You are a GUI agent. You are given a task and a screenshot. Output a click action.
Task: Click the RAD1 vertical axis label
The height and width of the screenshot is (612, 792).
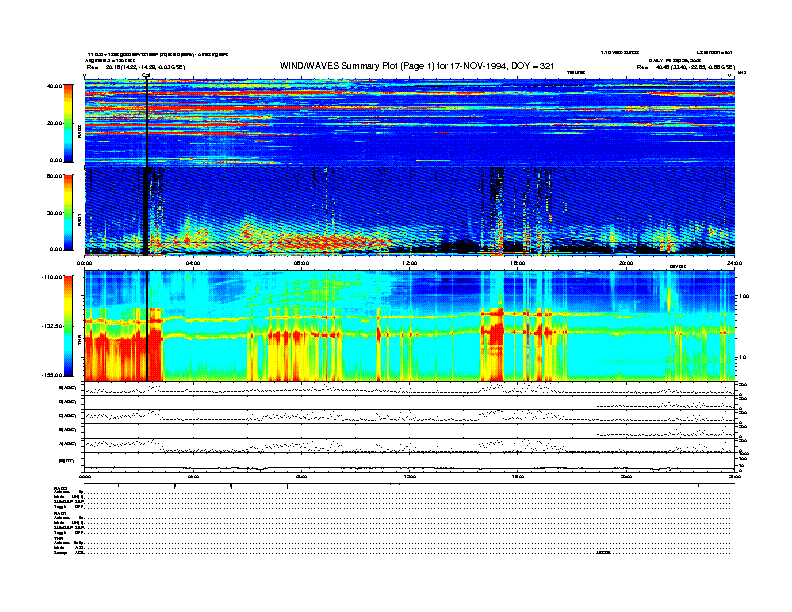(79, 219)
